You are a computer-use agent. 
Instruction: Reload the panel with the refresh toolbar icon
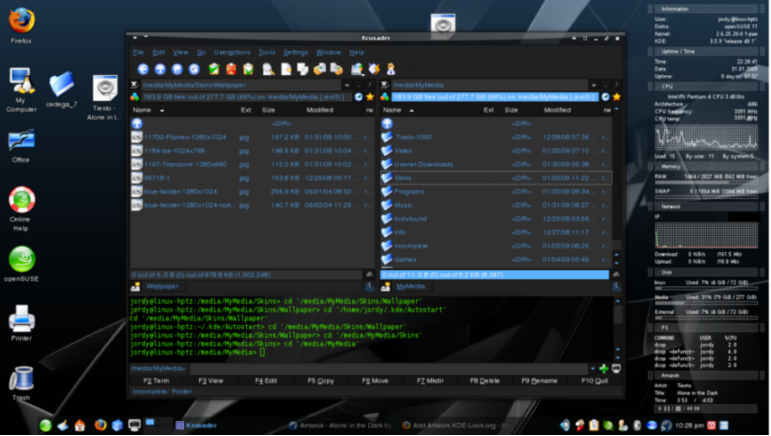coord(194,69)
